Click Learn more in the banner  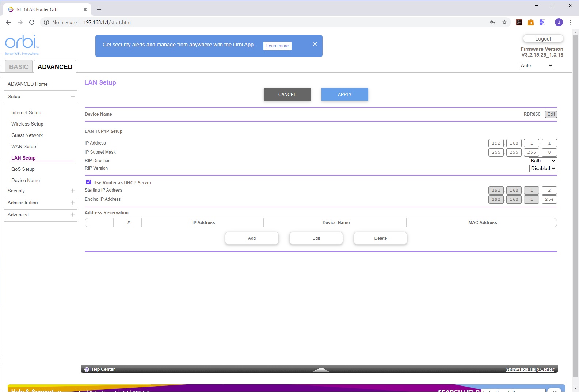point(277,46)
